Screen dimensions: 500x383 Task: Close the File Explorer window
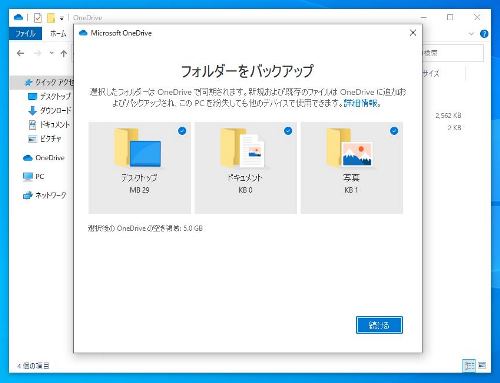(x=477, y=17)
